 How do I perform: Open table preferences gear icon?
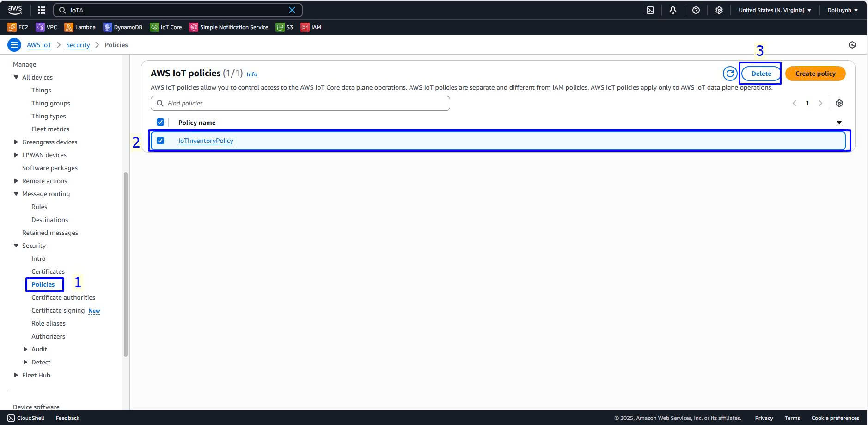(839, 103)
